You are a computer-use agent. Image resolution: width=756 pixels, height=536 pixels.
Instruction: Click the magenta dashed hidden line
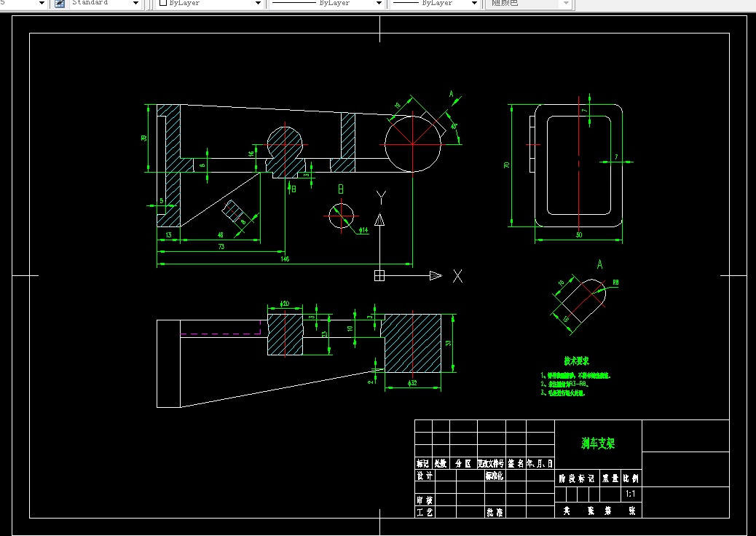click(221, 334)
